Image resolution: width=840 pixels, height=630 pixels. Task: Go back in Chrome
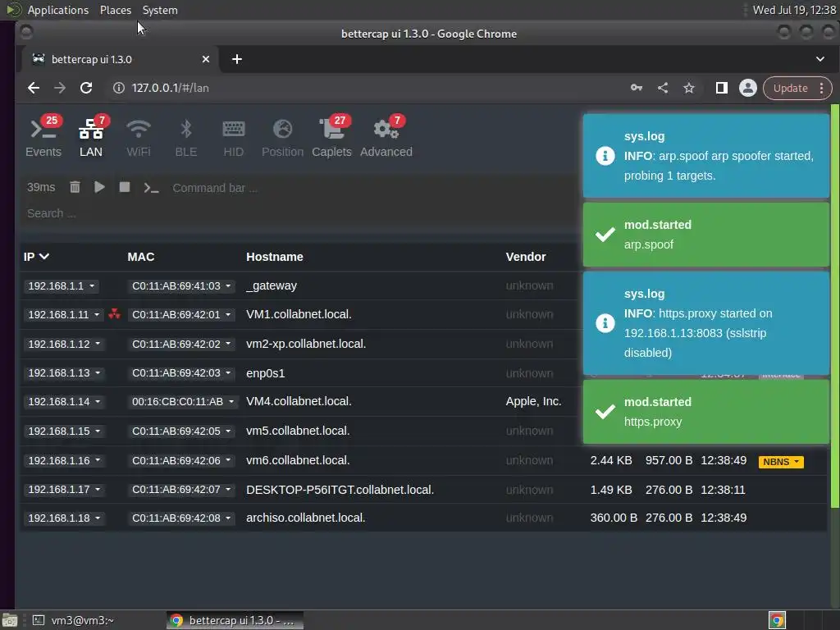(x=34, y=88)
